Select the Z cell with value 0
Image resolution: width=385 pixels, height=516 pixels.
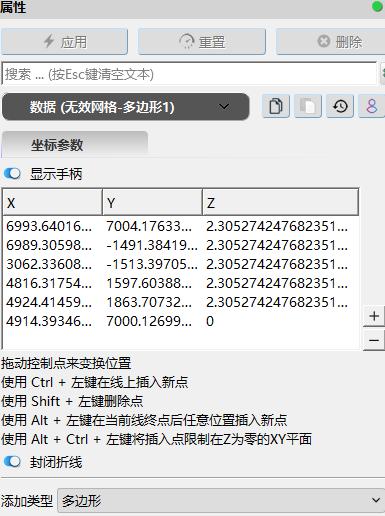coord(280,321)
